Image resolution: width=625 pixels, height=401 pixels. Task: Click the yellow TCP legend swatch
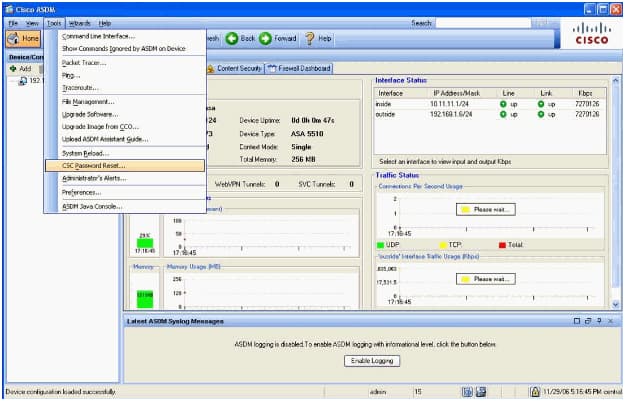[442, 245]
